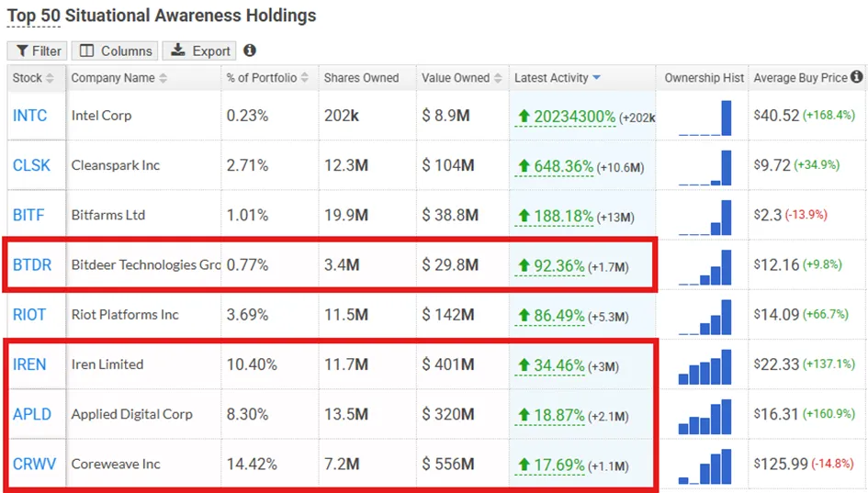
Task: Open Bitdeer ownership history chart
Action: pyautogui.click(x=705, y=267)
